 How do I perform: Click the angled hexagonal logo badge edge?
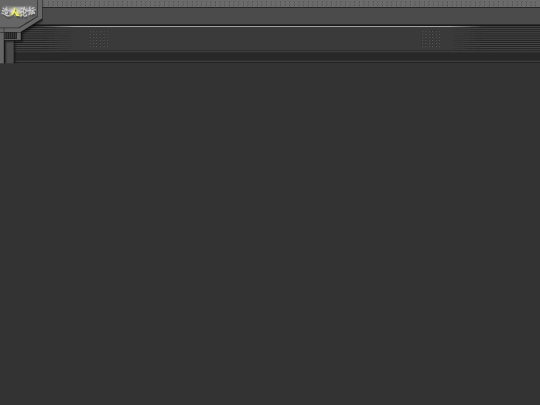coord(30,23)
